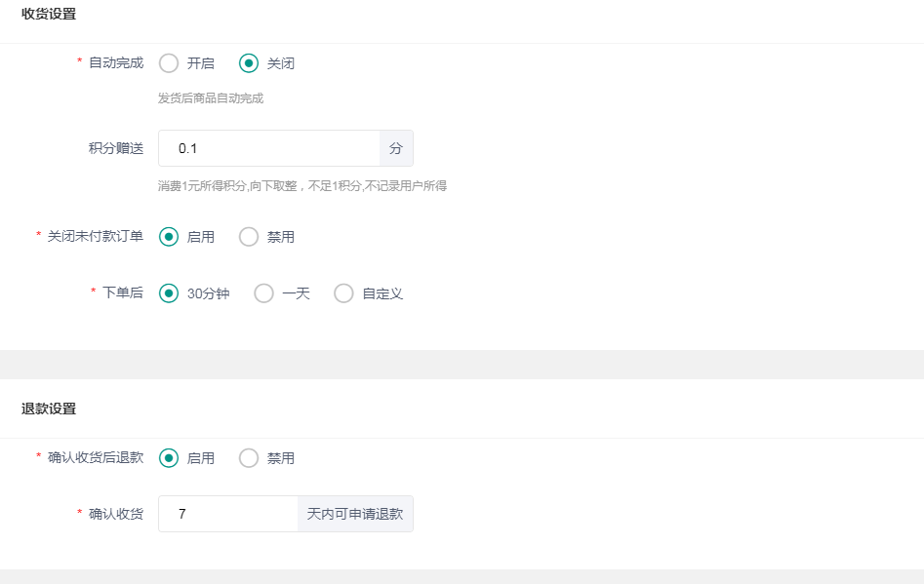Choose the 一天 radio option
This screenshot has width=924, height=584.
[x=263, y=293]
